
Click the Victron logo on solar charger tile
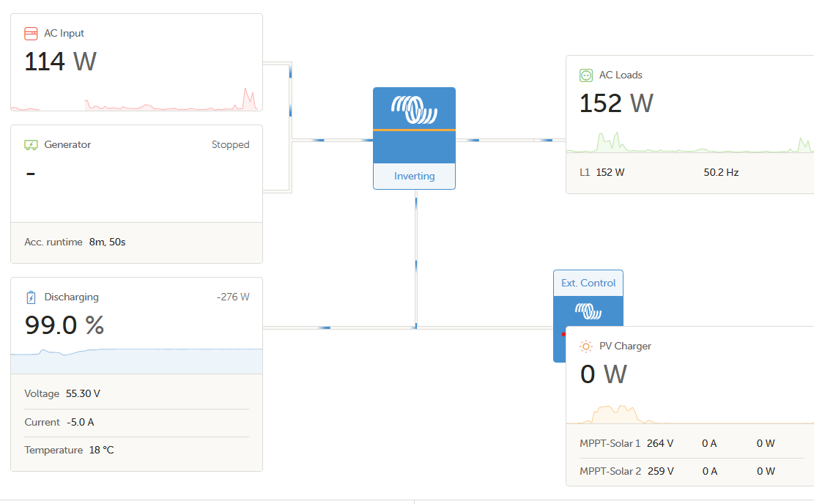[x=588, y=312]
